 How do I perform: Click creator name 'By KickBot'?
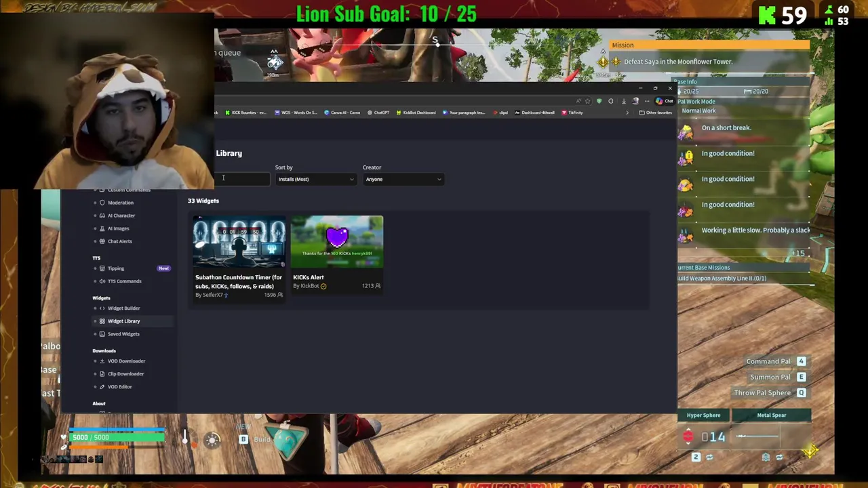tap(306, 286)
